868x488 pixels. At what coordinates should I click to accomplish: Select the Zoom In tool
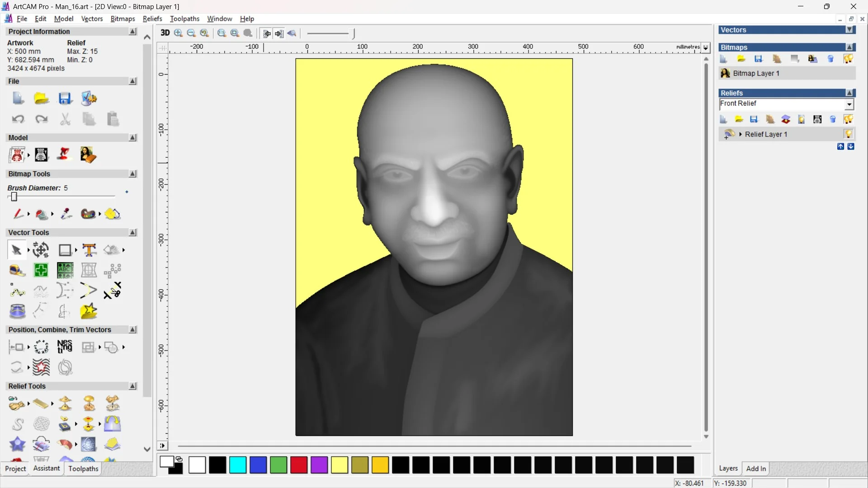(177, 33)
